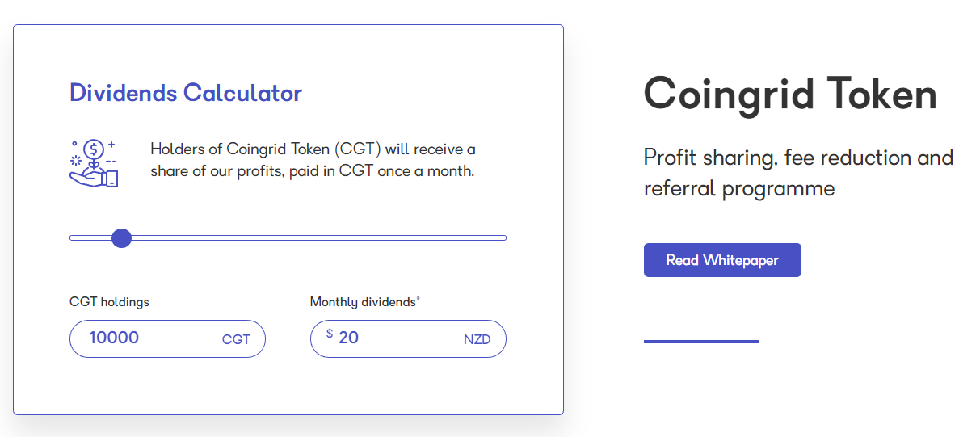Click the dividends hand-and-coin icon
This screenshot has width=980, height=437.
[x=95, y=162]
